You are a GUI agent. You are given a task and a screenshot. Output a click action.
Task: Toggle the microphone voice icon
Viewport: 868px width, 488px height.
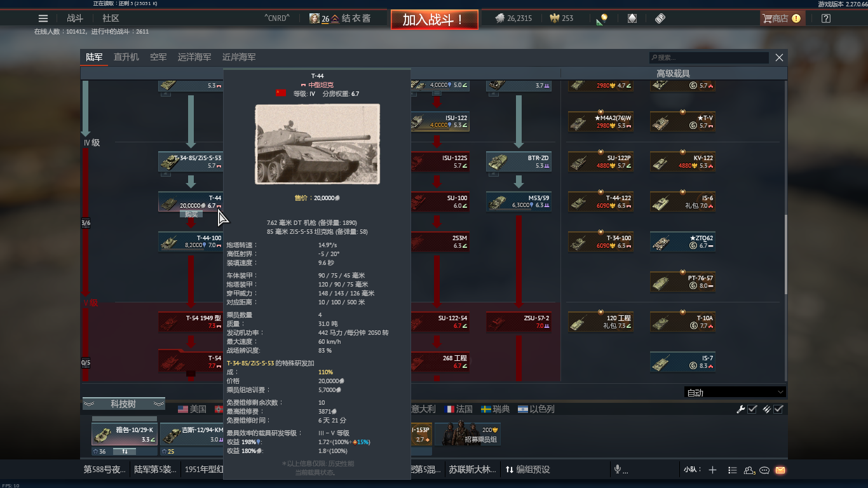(x=617, y=470)
